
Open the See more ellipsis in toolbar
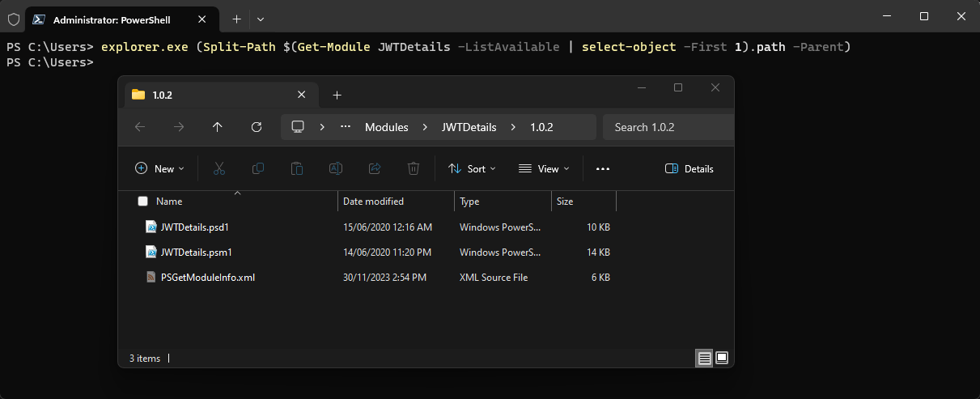pos(602,169)
